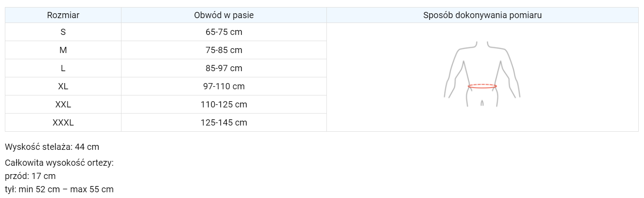Click the 110-125 cm waist value
Viewport: 644px width, 198px height.
[224, 105]
